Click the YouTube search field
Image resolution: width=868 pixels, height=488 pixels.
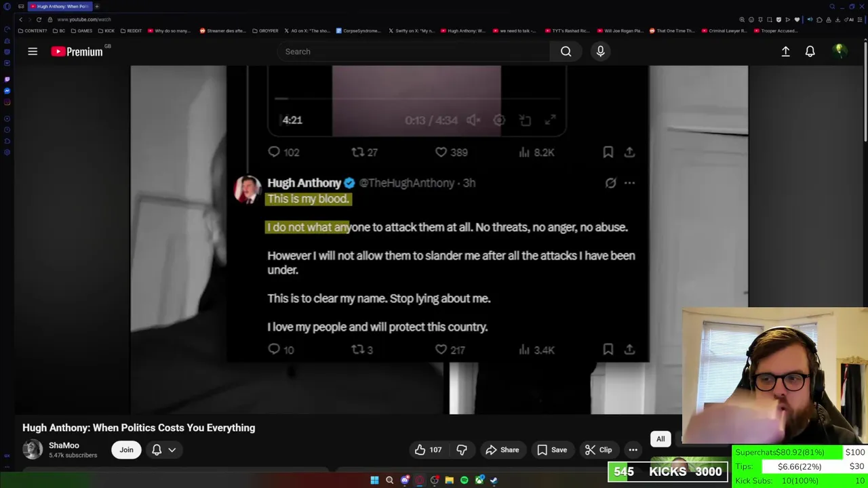click(x=414, y=52)
